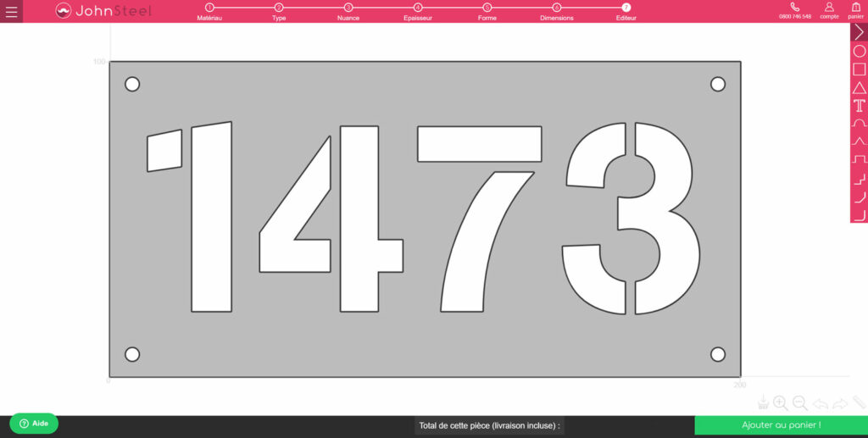Click the DXF download icon
Viewport: 868px width, 438px height.
pos(763,402)
